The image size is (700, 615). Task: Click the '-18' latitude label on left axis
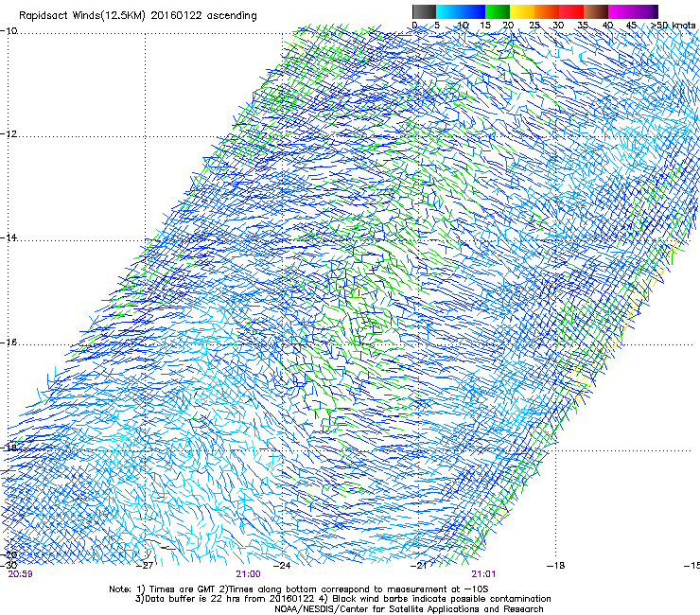9,448
